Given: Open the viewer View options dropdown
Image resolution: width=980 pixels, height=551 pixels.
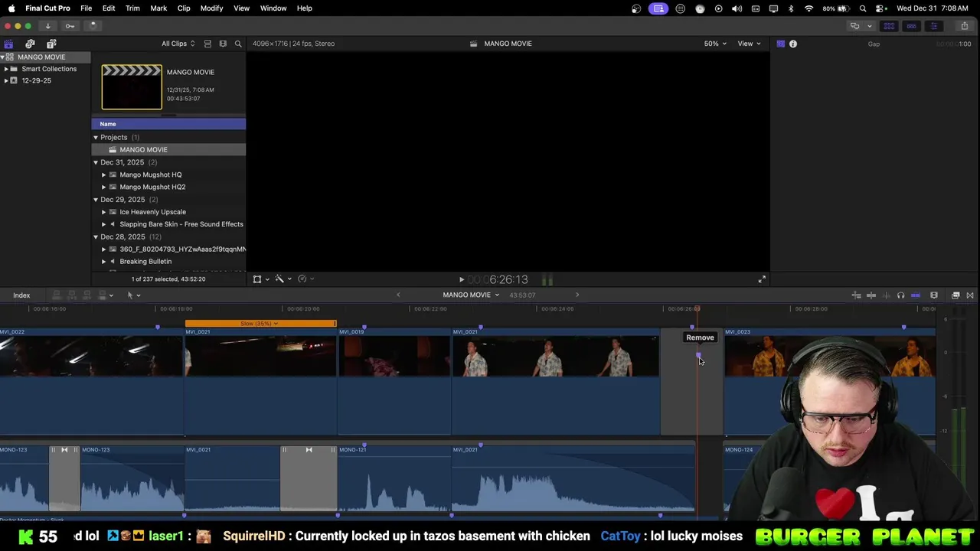Looking at the screenshot, I should pos(749,44).
